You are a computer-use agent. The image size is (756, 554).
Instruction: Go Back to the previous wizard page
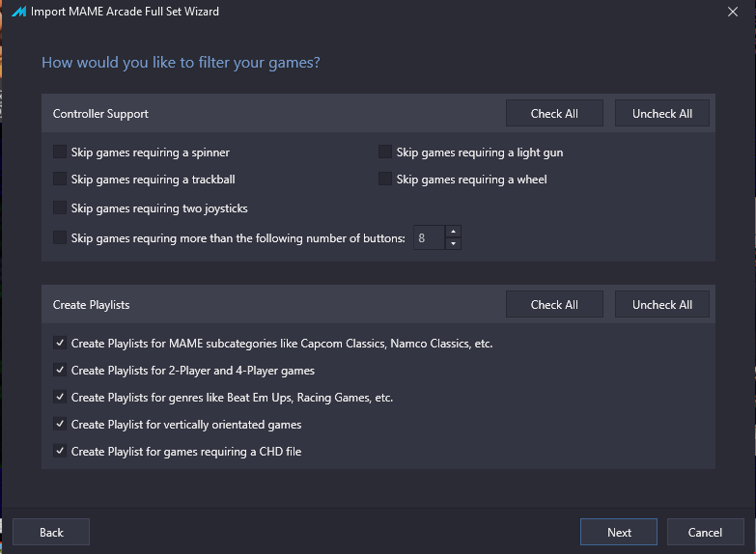point(51,532)
